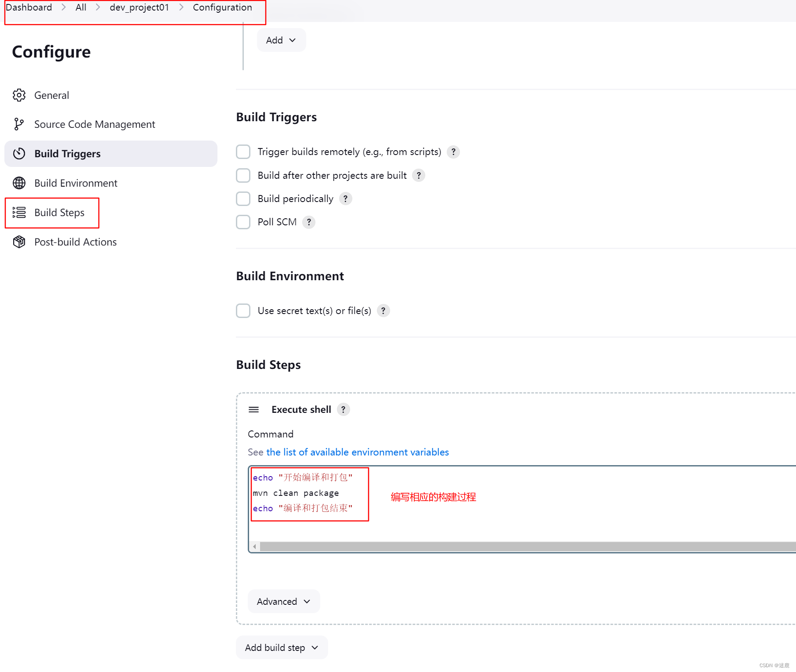Click the Build Steps list icon
This screenshot has width=796, height=672.
pyautogui.click(x=19, y=213)
